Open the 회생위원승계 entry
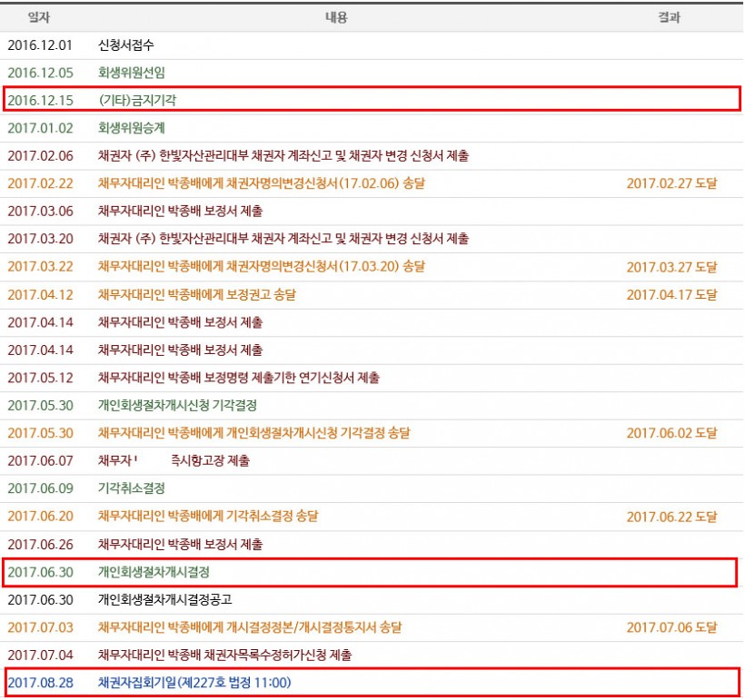Viewport: 745px width, 700px height. point(132,128)
